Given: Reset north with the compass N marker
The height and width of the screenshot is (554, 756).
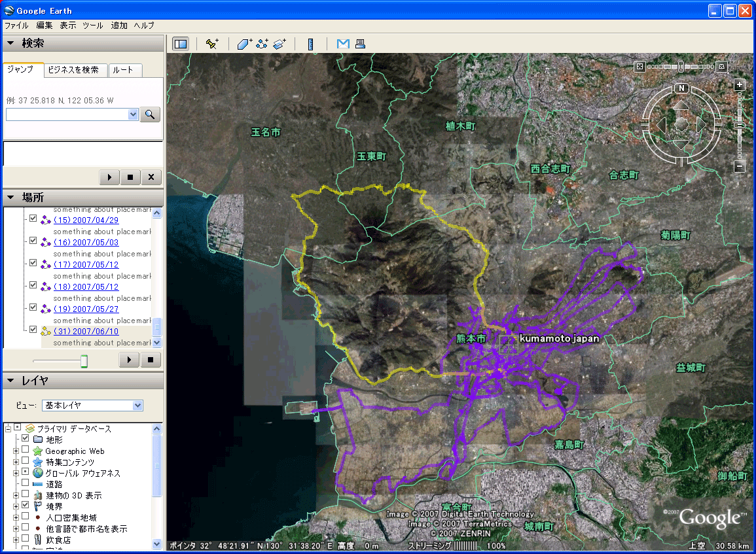Looking at the screenshot, I should pyautogui.click(x=681, y=88).
